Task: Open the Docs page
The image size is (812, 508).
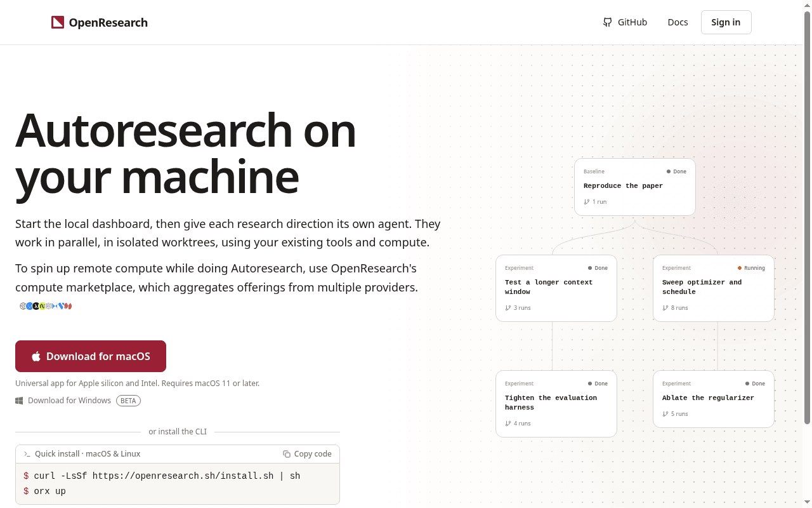Action: [x=678, y=22]
